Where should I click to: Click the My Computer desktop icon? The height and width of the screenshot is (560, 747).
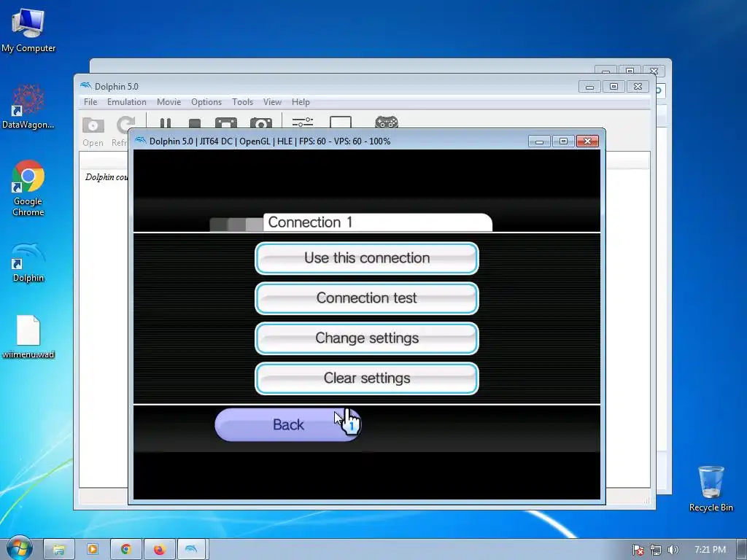pyautogui.click(x=28, y=29)
